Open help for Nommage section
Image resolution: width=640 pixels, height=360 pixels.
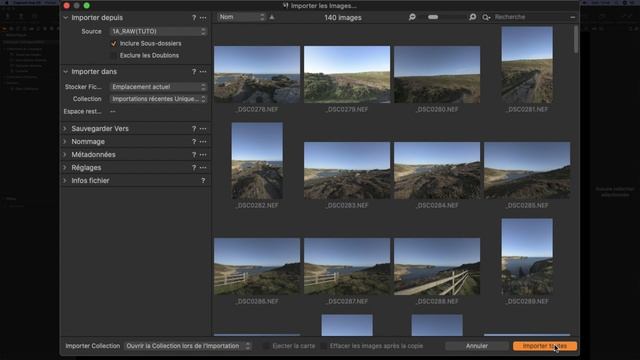(194, 142)
